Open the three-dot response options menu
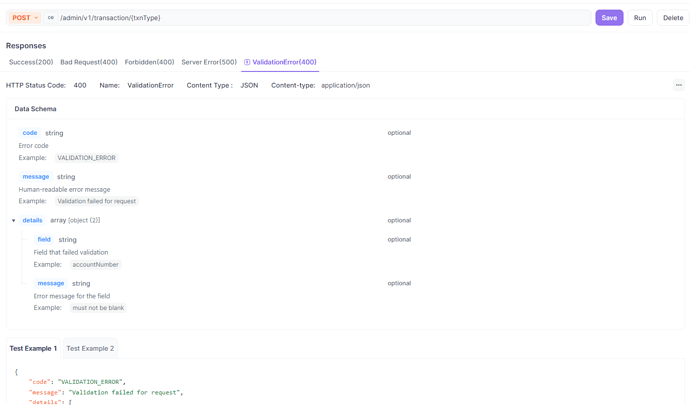 tap(678, 85)
